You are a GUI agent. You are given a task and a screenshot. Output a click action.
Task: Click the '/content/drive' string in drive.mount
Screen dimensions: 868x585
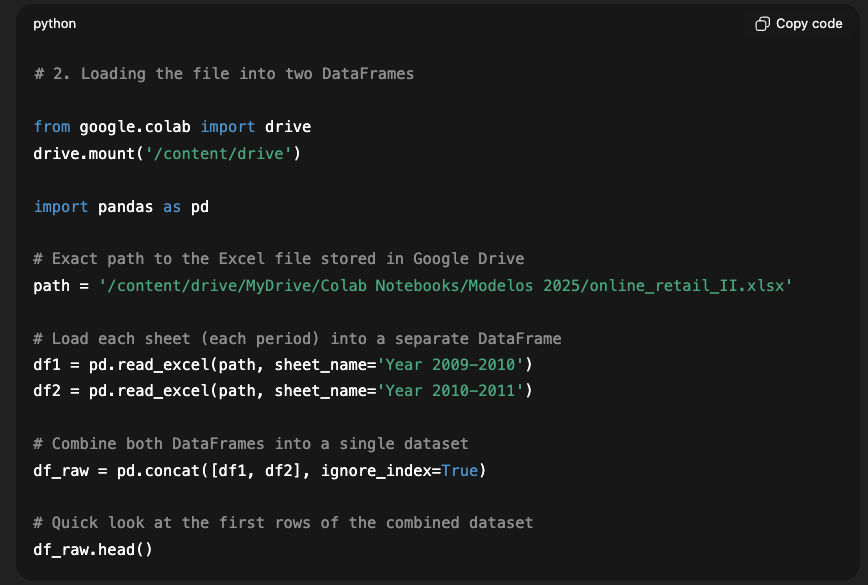coord(228,153)
